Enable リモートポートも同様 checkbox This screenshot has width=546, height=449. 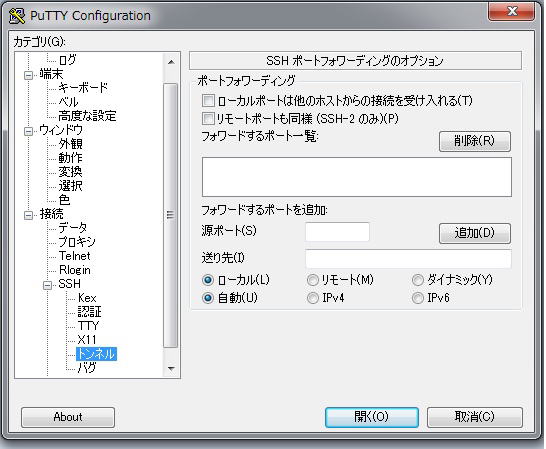(x=208, y=119)
